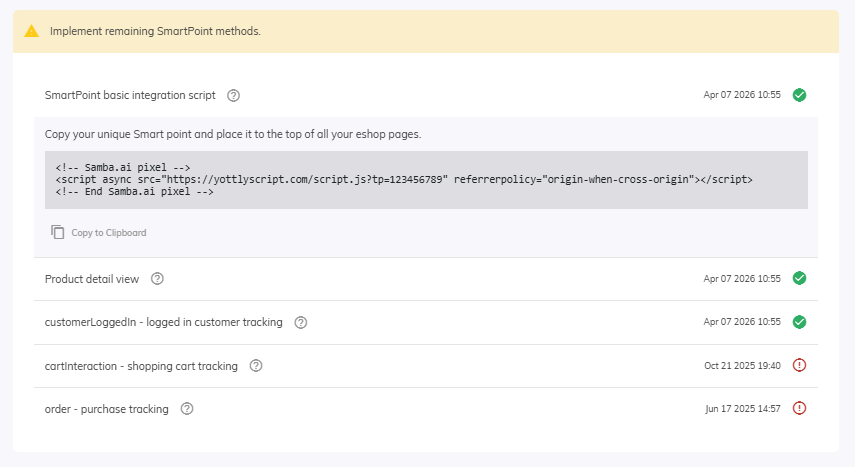
Task: Click the warning triangle icon in the banner
Action: pos(31,31)
